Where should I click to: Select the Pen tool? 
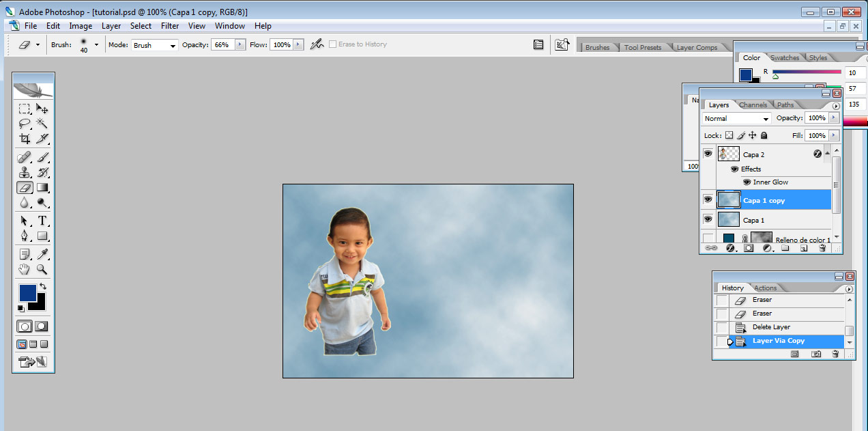click(x=25, y=236)
